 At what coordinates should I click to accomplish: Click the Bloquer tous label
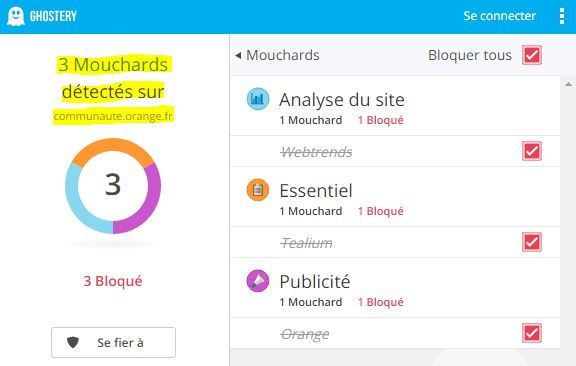[470, 55]
